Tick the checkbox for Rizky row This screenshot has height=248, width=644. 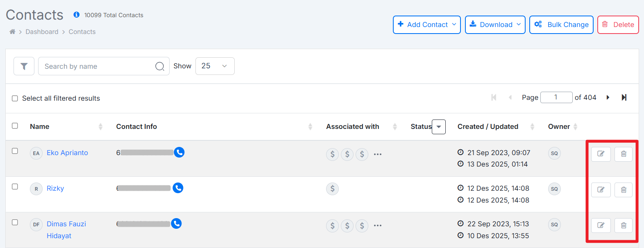click(15, 187)
